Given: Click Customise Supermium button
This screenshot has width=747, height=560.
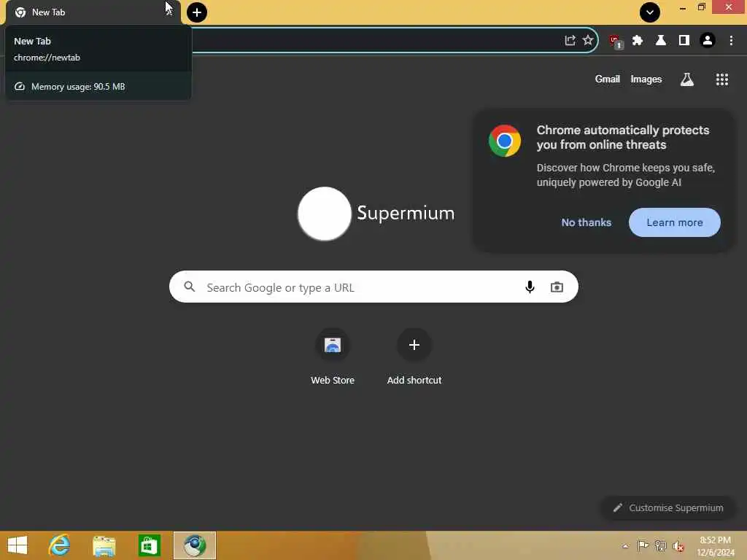Looking at the screenshot, I should (668, 507).
